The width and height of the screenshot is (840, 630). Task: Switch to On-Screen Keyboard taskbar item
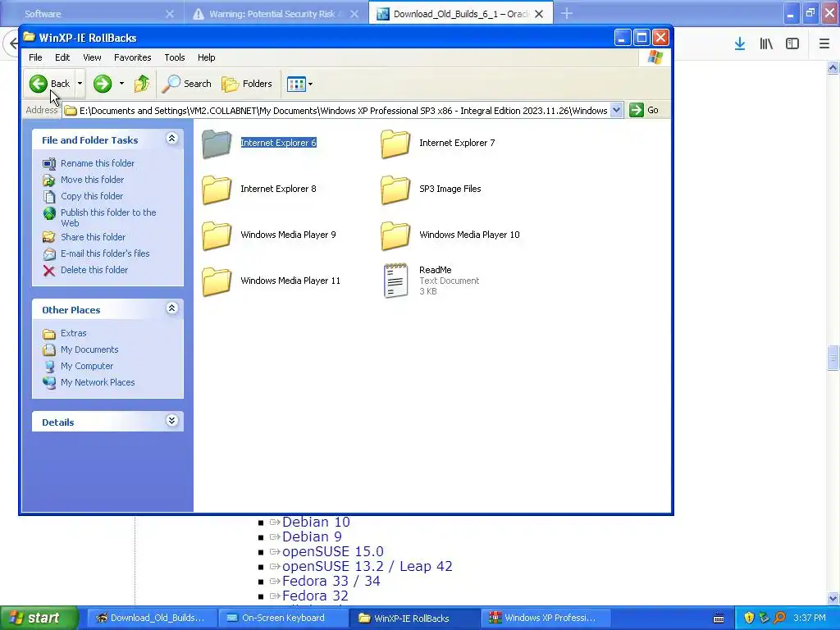click(x=283, y=619)
